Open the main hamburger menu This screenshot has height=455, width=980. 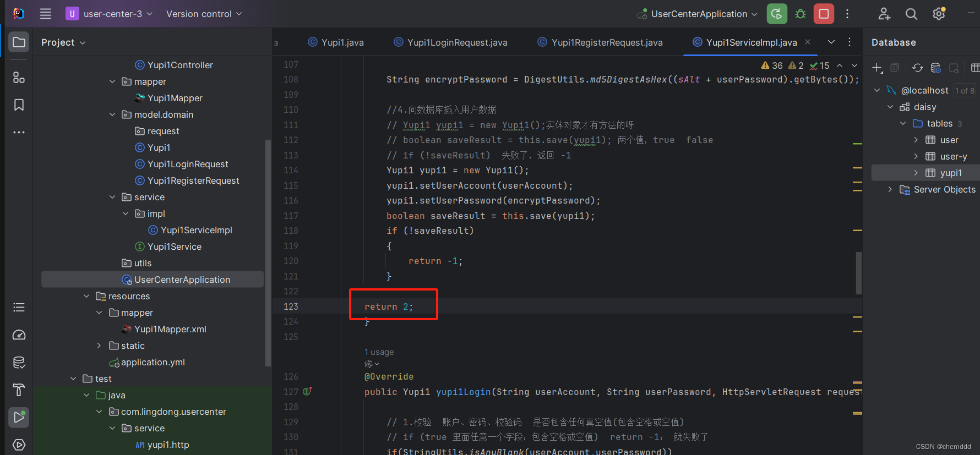46,14
